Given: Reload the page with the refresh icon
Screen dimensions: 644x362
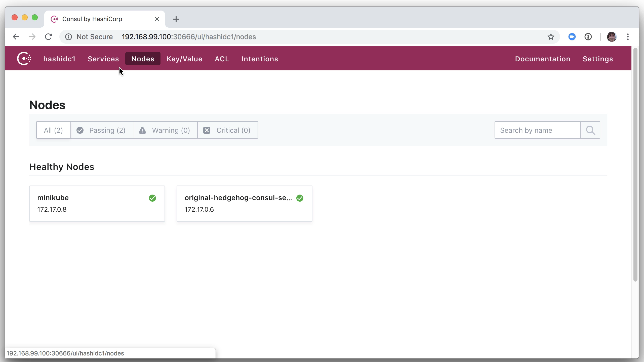Looking at the screenshot, I should 48,37.
